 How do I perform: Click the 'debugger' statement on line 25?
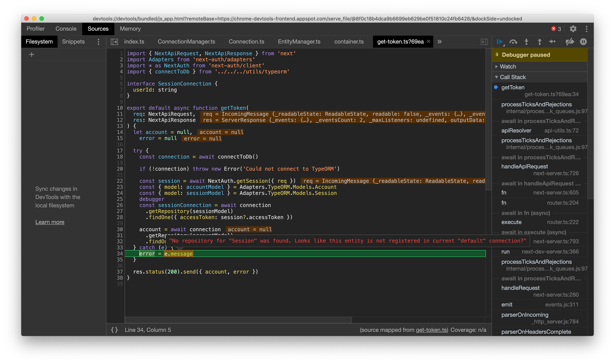click(152, 199)
